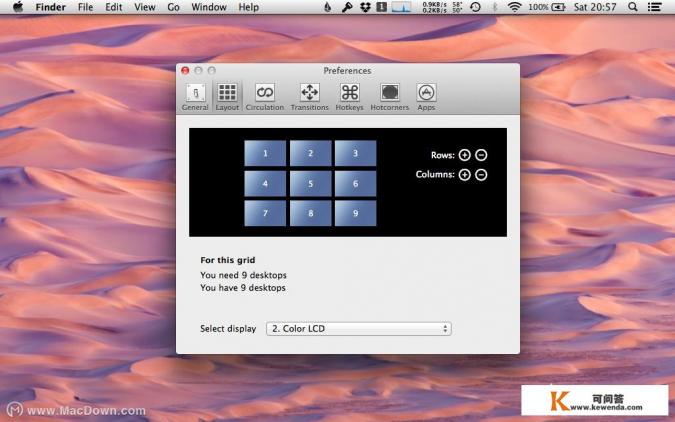Select desktop 4 in the grid
This screenshot has width=675, height=422.
click(265, 183)
